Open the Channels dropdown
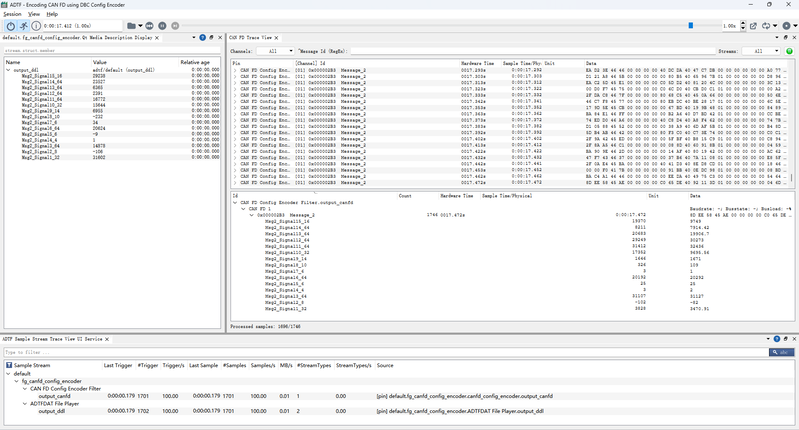799x430 pixels. (x=275, y=51)
